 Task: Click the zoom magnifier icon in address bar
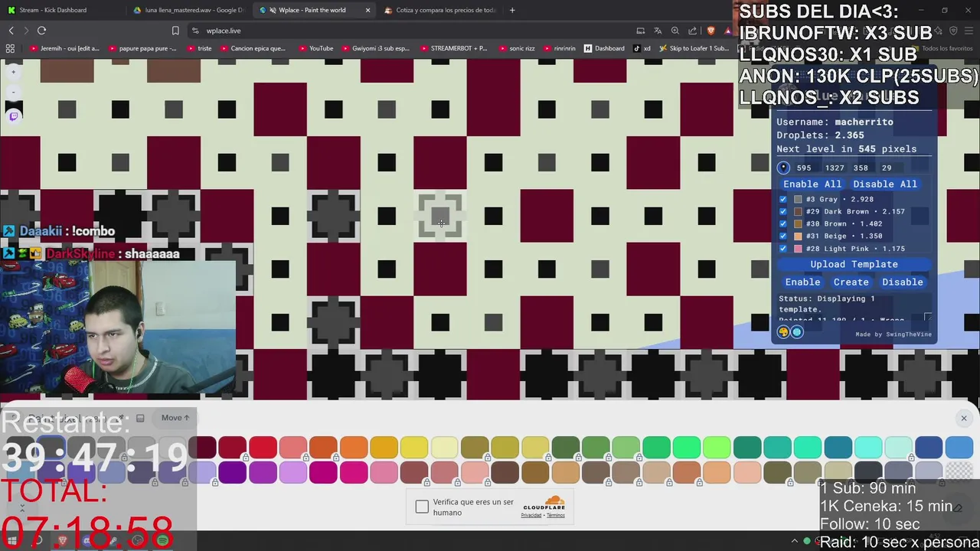pyautogui.click(x=675, y=31)
